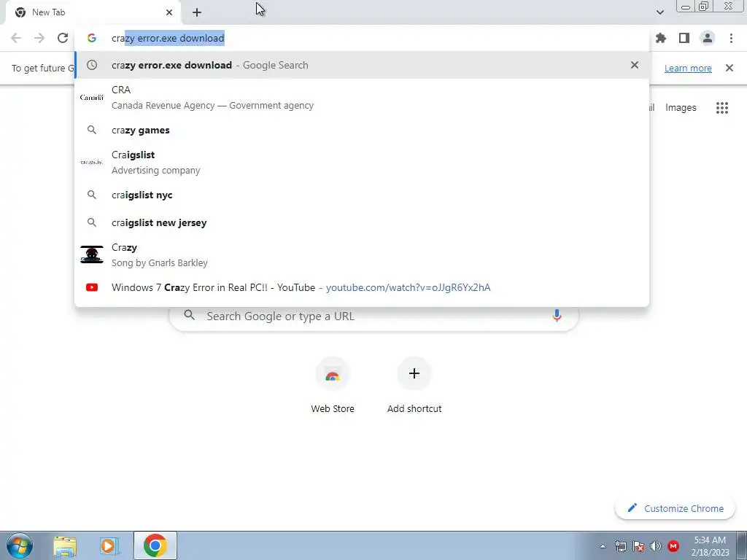This screenshot has width=747, height=560.
Task: Click the YouTube icon in suggestion list
Action: [92, 287]
